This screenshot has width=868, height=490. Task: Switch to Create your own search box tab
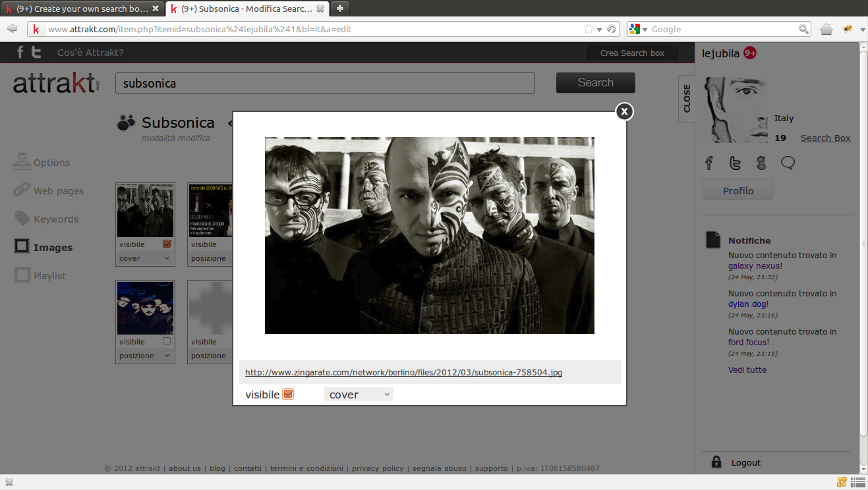82,9
